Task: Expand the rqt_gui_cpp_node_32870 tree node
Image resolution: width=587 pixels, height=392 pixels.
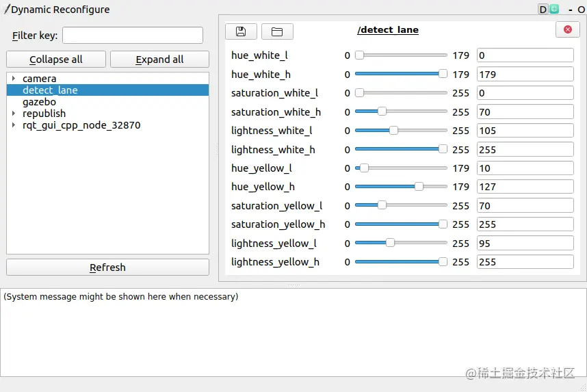Action: click(14, 125)
